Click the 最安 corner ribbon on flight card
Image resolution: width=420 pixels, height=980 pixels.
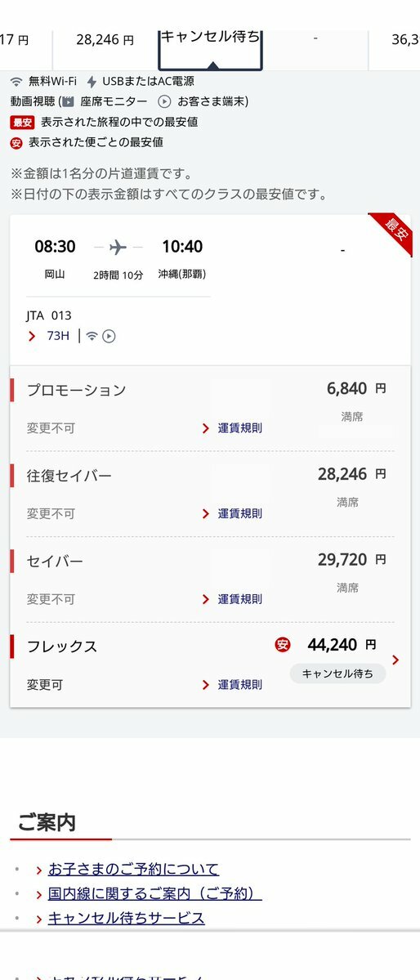tap(393, 232)
